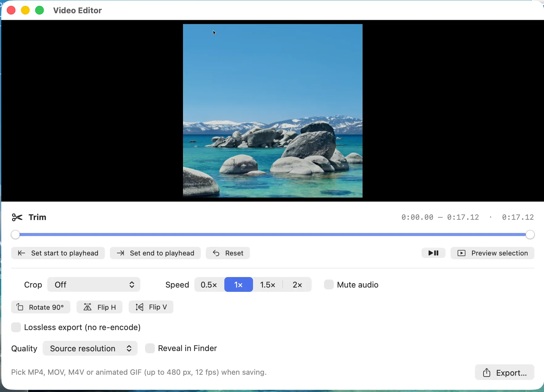Flip the video vertically
The height and width of the screenshot is (392, 544).
coord(151,307)
